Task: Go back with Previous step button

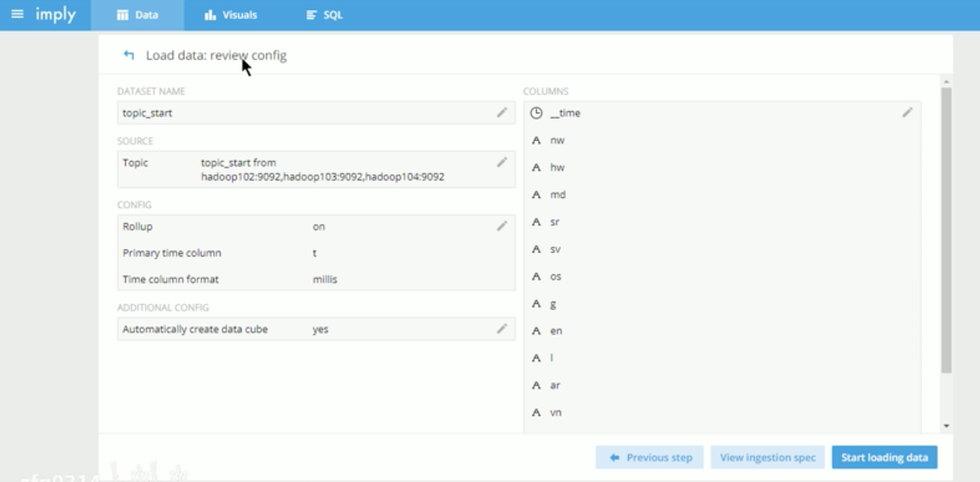Action: pos(650,457)
